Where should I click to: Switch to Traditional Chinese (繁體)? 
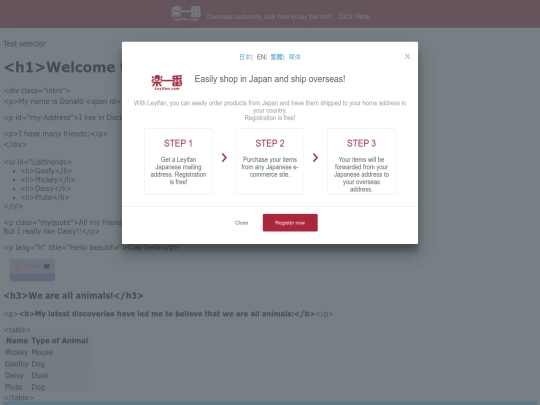click(276, 57)
